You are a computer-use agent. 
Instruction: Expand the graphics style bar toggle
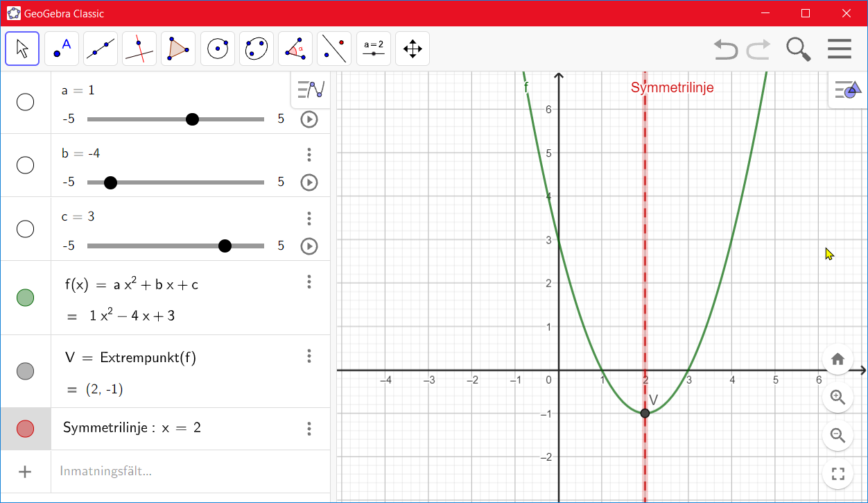point(848,89)
